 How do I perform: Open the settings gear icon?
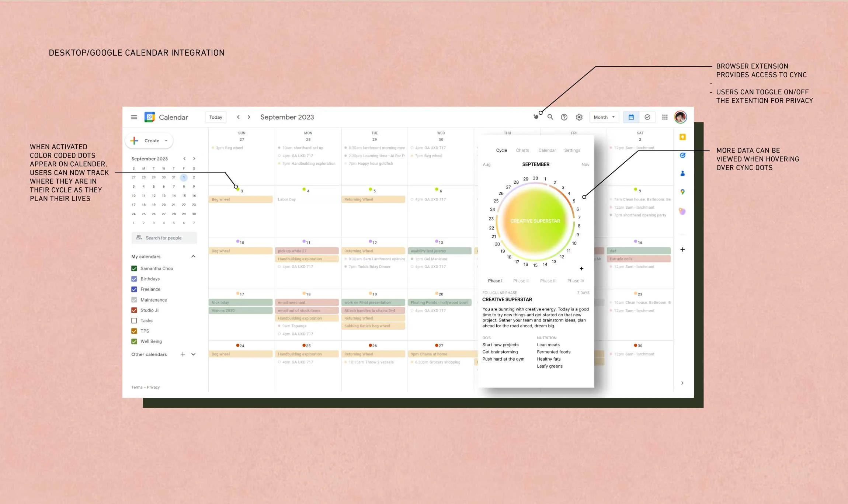click(x=579, y=117)
